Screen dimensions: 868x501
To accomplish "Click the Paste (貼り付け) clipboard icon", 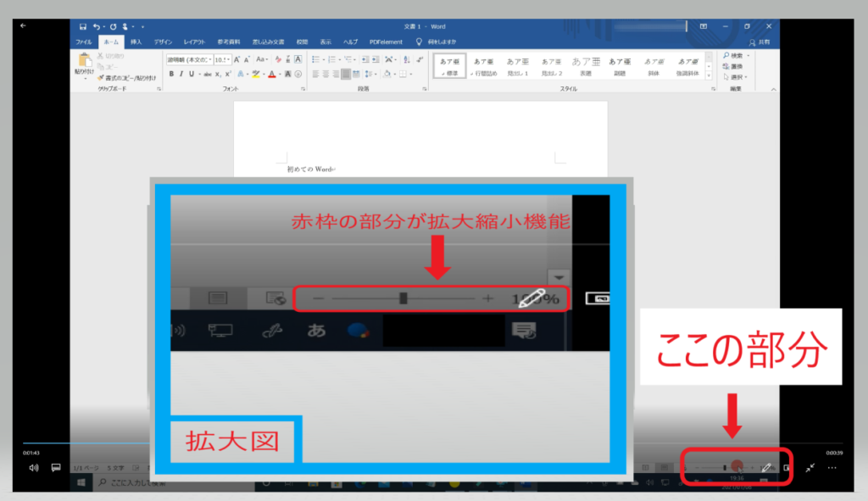I will [85, 62].
